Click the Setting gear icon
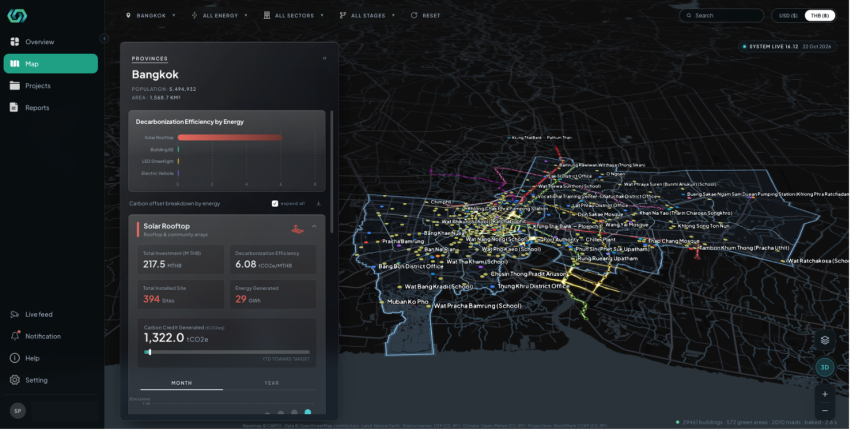This screenshot has width=850, height=430. click(x=15, y=380)
